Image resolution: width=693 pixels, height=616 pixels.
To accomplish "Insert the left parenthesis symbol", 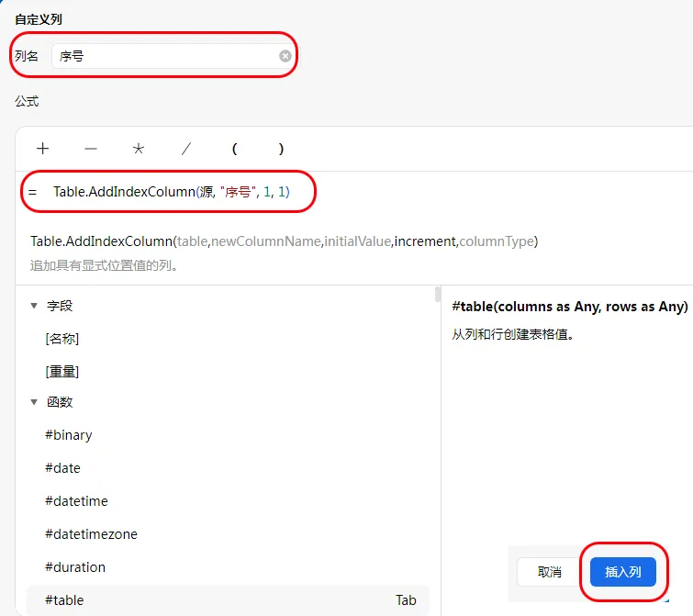I will pyautogui.click(x=234, y=149).
